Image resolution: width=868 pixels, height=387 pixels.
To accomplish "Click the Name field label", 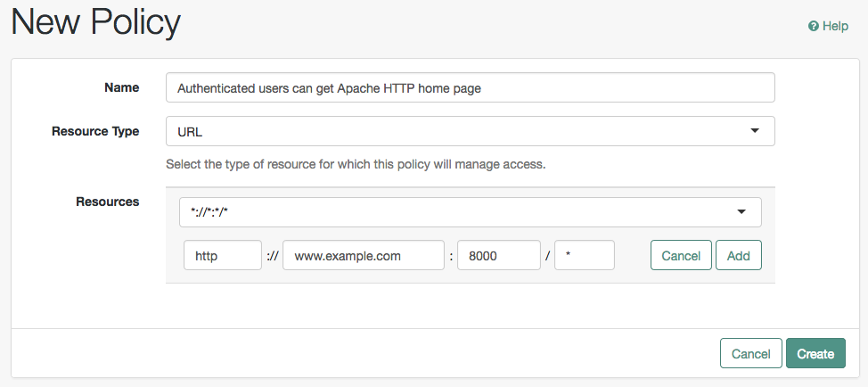I will click(122, 87).
